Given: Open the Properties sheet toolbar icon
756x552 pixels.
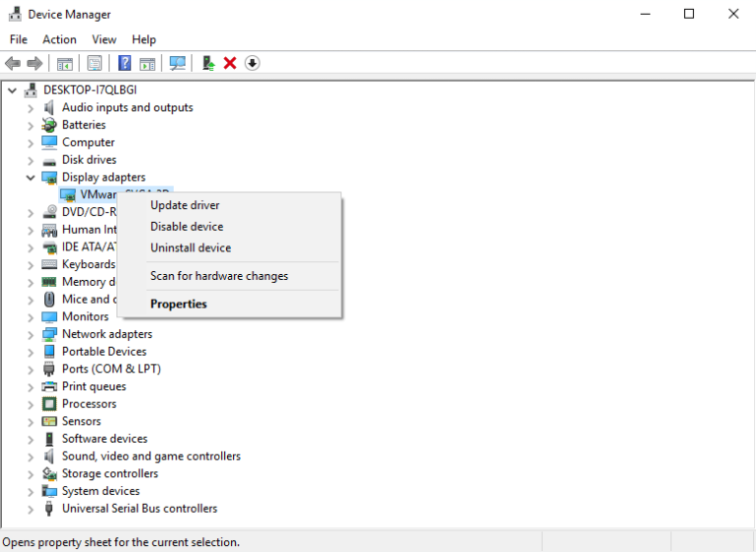Looking at the screenshot, I should [94, 63].
